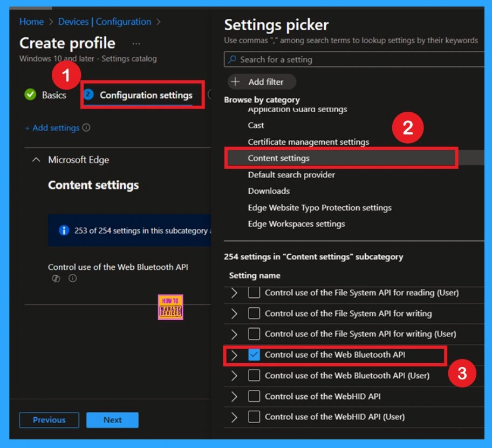Click the Setting name column header
Image resolution: width=492 pixels, height=448 pixels.
coord(255,275)
